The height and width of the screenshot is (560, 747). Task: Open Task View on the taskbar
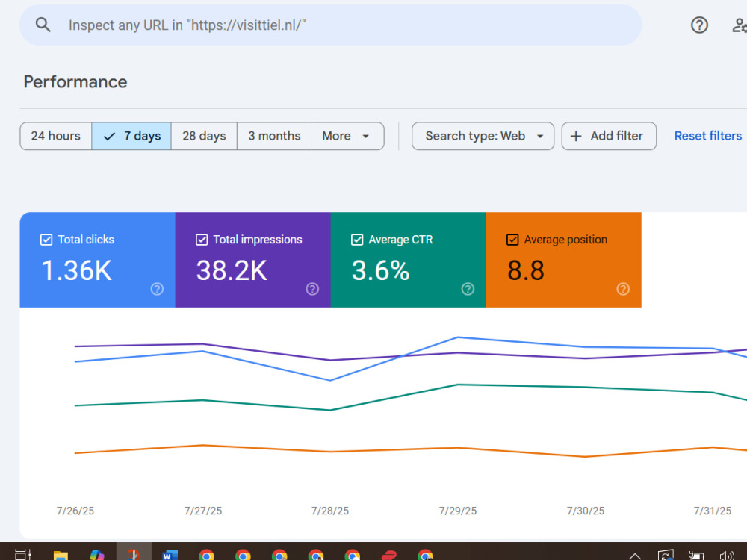(x=23, y=556)
